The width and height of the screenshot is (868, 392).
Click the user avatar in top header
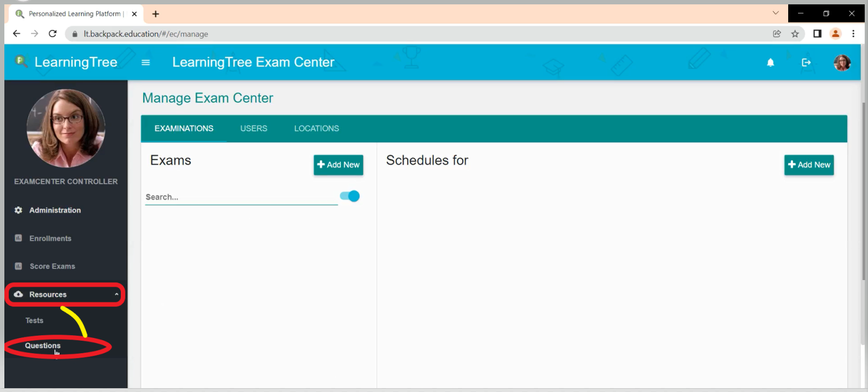tap(842, 63)
